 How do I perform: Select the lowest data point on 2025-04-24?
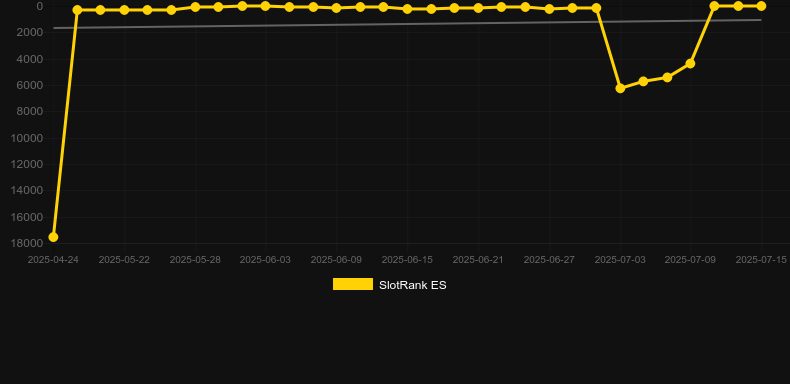[53, 237]
